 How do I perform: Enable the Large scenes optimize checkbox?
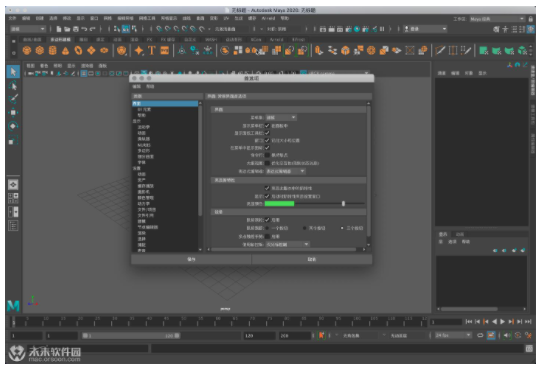point(267,163)
